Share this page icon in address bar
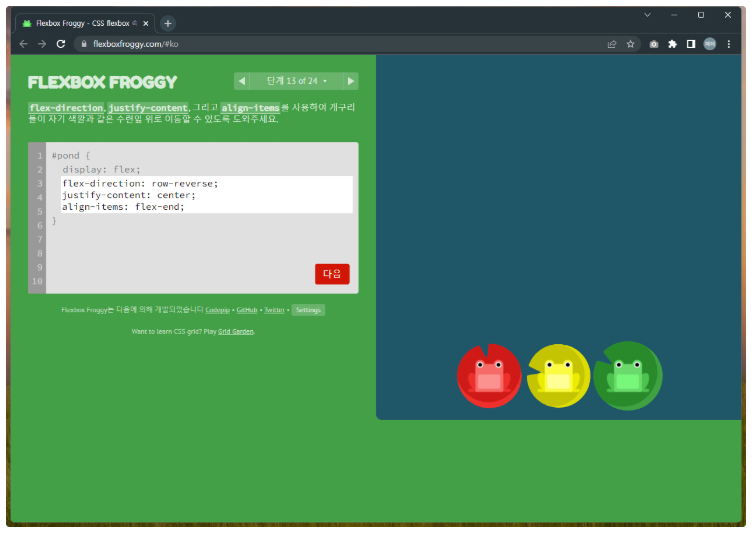Image resolution: width=755 pixels, height=534 pixels. (612, 44)
